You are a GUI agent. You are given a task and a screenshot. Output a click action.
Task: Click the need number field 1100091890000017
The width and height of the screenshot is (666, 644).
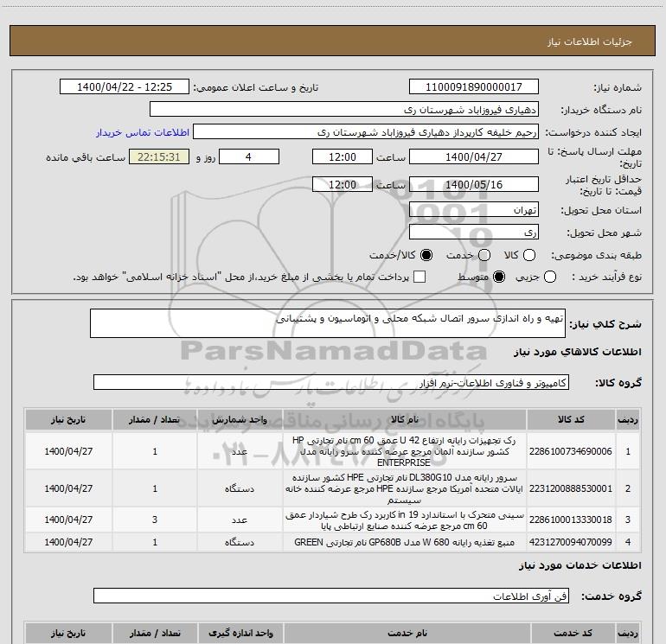click(474, 86)
